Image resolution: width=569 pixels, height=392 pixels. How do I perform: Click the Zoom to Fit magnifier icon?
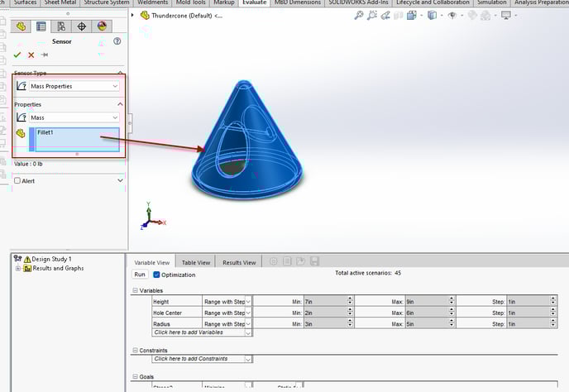(359, 15)
